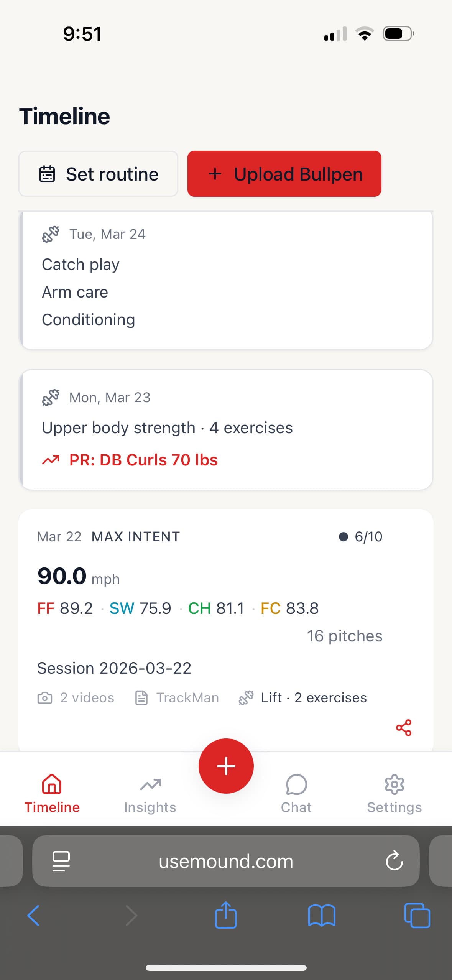Tap the Lift dumbbell icon on Mar 22 session
Image resolution: width=452 pixels, height=980 pixels.
tap(246, 697)
